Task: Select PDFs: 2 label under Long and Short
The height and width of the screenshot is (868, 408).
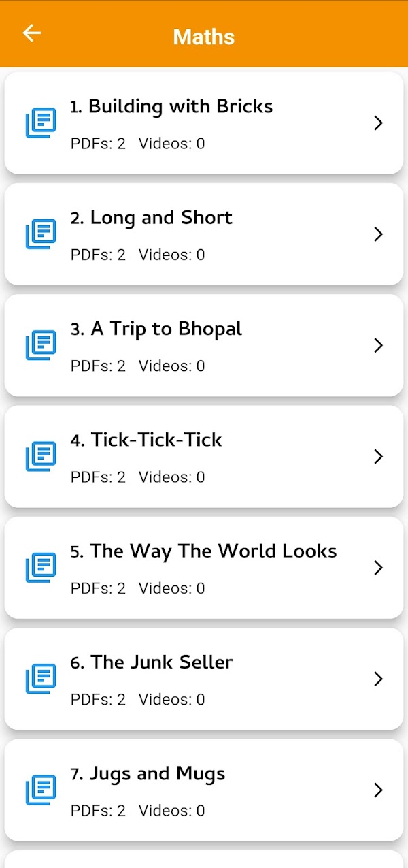Action: pyautogui.click(x=98, y=255)
